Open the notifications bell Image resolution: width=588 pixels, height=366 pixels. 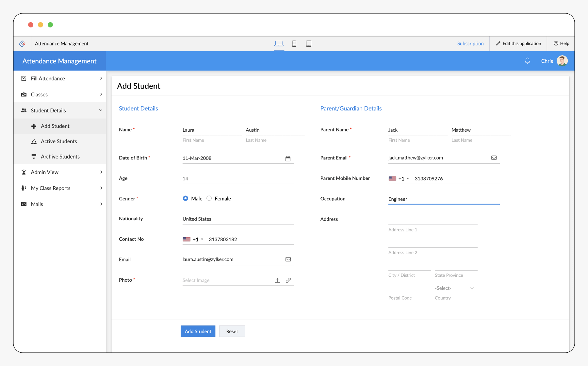pos(527,61)
